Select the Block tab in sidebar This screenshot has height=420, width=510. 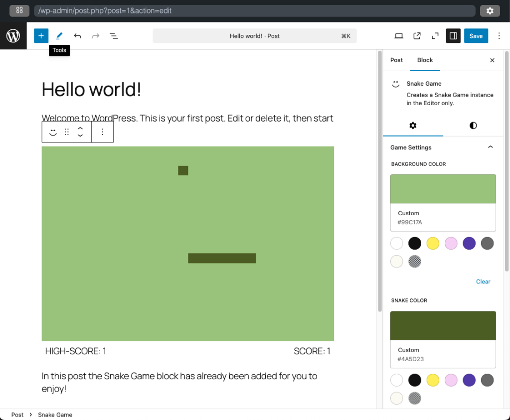coord(425,60)
